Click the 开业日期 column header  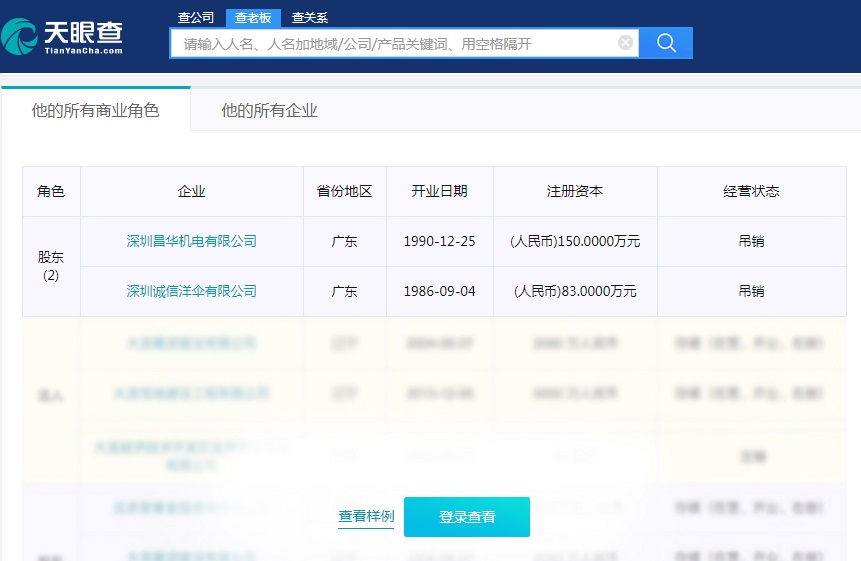[440, 191]
